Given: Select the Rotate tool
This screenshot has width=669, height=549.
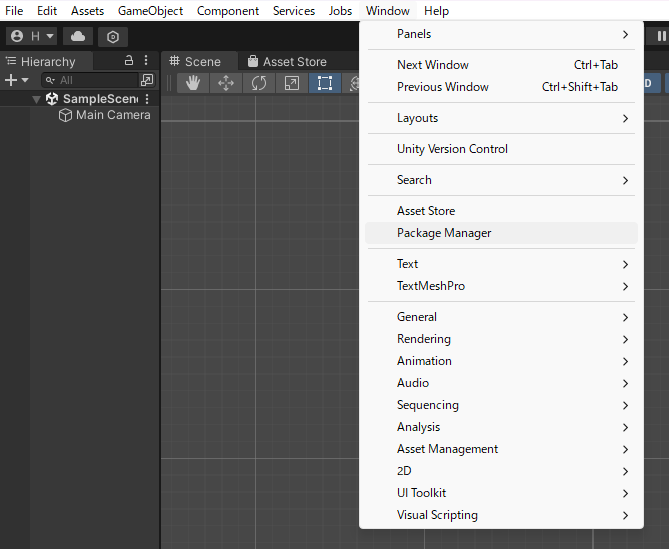Looking at the screenshot, I should pos(259,83).
